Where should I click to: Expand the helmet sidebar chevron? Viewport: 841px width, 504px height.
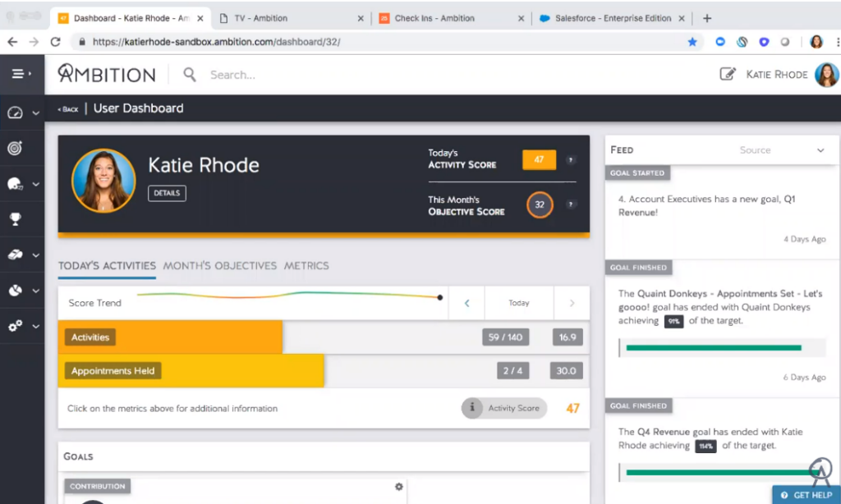pyautogui.click(x=36, y=185)
